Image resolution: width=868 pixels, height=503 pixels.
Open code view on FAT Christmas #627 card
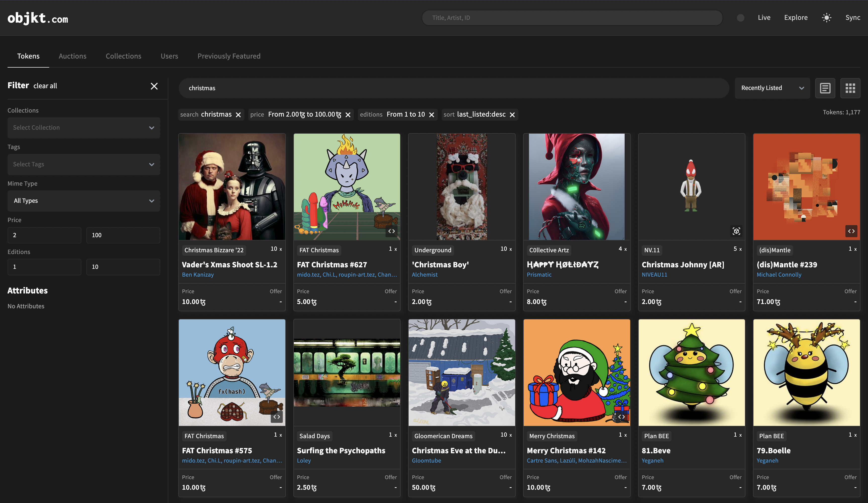(391, 231)
